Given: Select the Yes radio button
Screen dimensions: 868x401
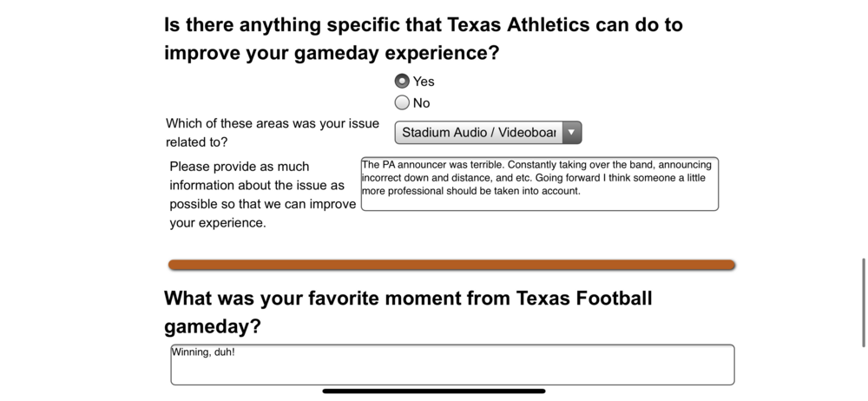Looking at the screenshot, I should 402,81.
